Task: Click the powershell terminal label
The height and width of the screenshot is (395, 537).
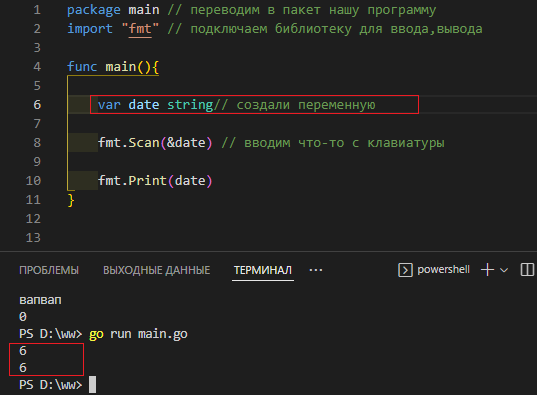Action: [x=444, y=270]
